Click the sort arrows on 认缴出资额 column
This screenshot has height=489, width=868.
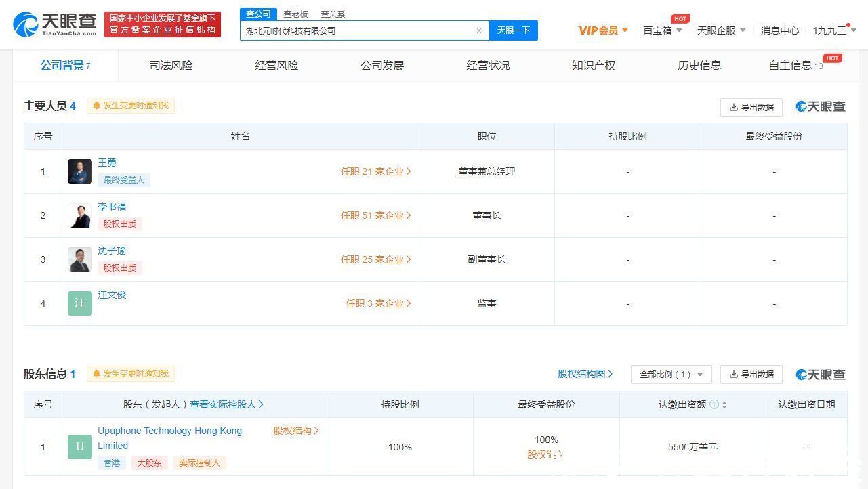click(x=724, y=404)
